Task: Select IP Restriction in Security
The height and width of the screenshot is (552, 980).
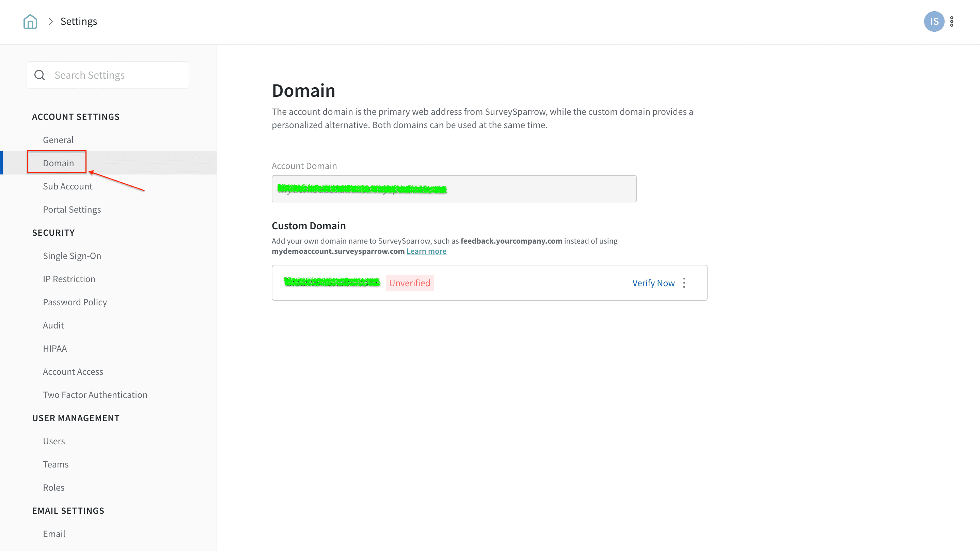Action: (x=69, y=279)
